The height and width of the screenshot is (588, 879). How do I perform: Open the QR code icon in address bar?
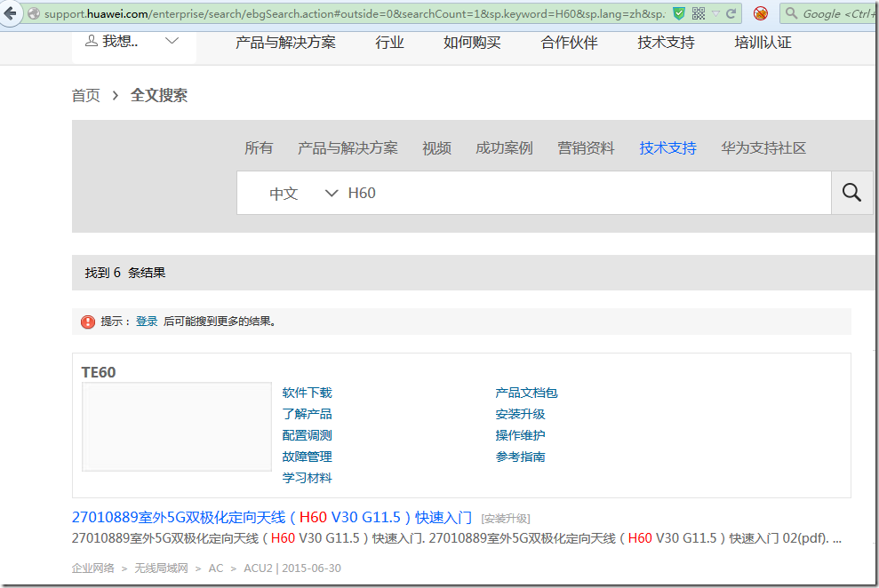[x=699, y=13]
